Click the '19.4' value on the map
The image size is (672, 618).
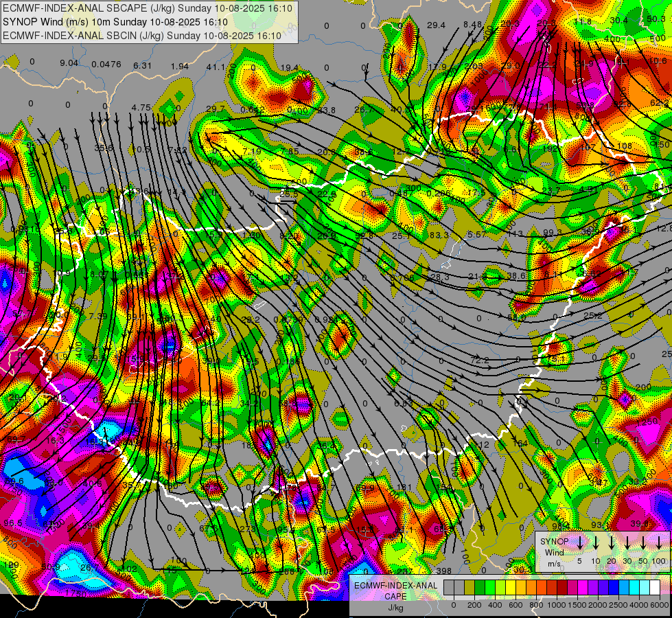pos(289,67)
